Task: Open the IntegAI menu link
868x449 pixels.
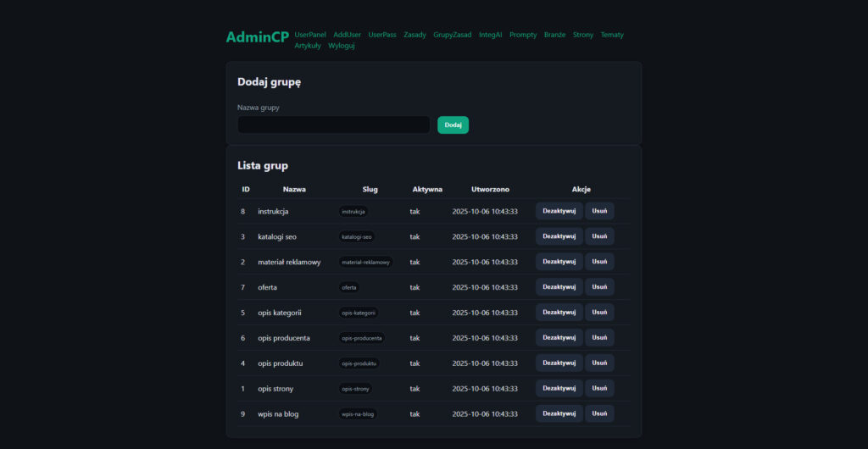Action: point(491,35)
